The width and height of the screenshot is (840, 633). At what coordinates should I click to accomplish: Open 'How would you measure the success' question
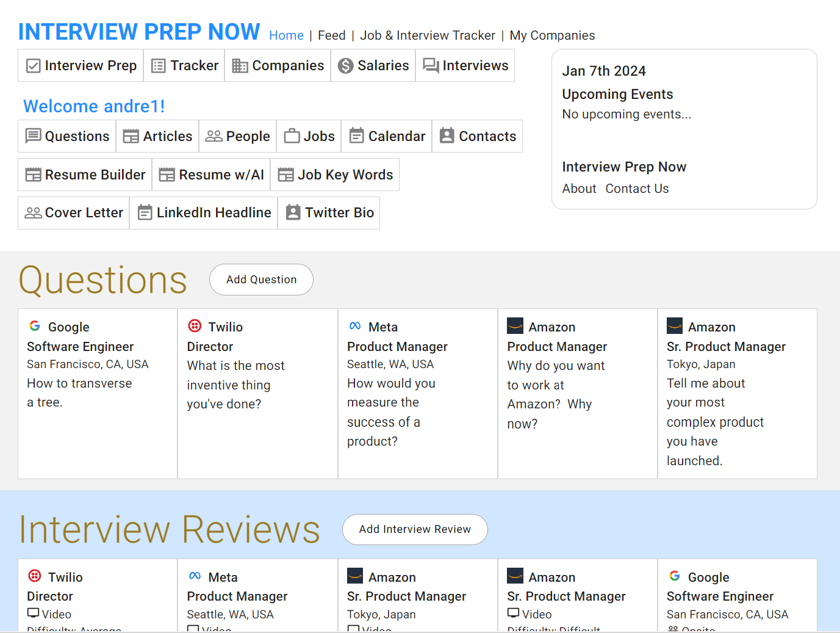391,412
